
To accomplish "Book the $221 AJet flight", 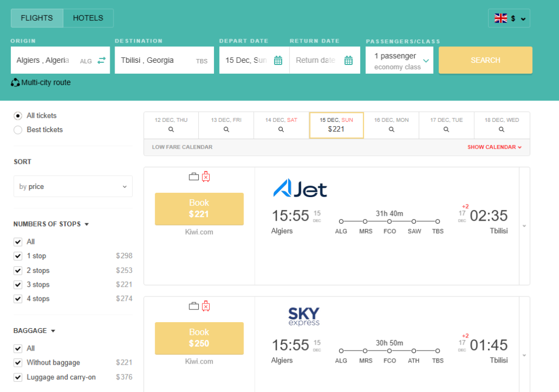I will click(x=199, y=209).
